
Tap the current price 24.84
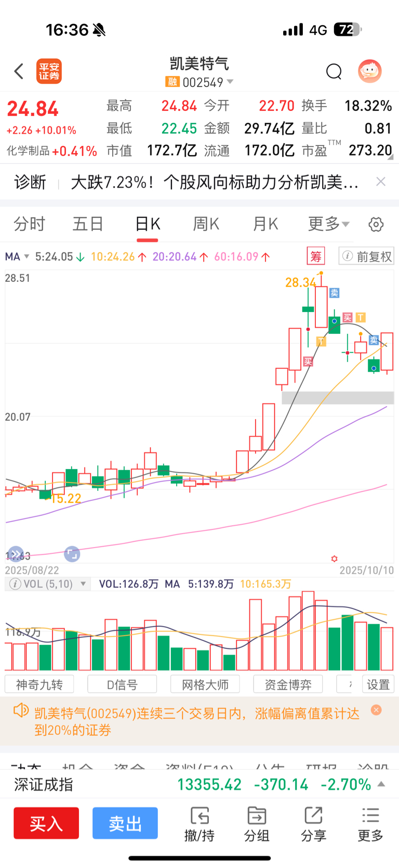(x=33, y=109)
